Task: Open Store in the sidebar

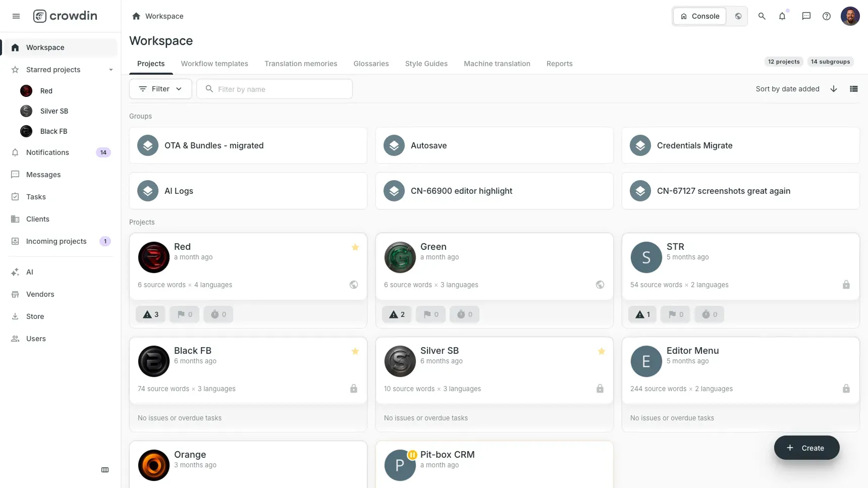Action: click(61, 316)
